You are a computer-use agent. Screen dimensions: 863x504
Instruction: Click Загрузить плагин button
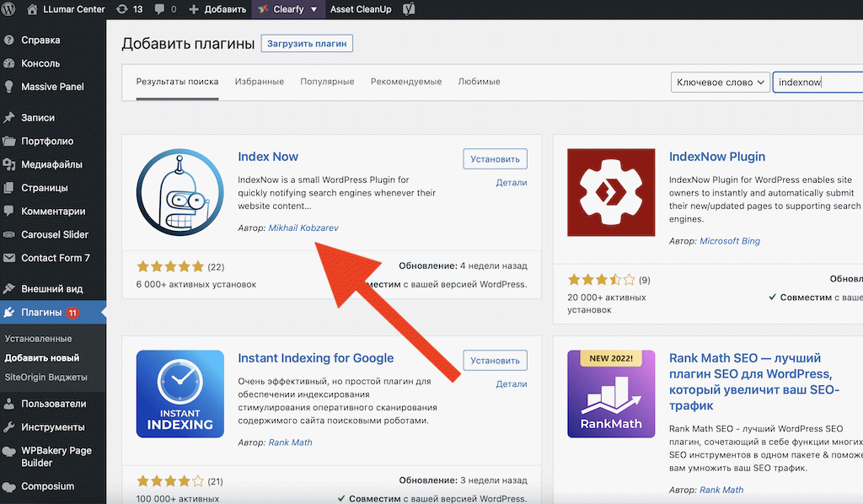coord(307,44)
